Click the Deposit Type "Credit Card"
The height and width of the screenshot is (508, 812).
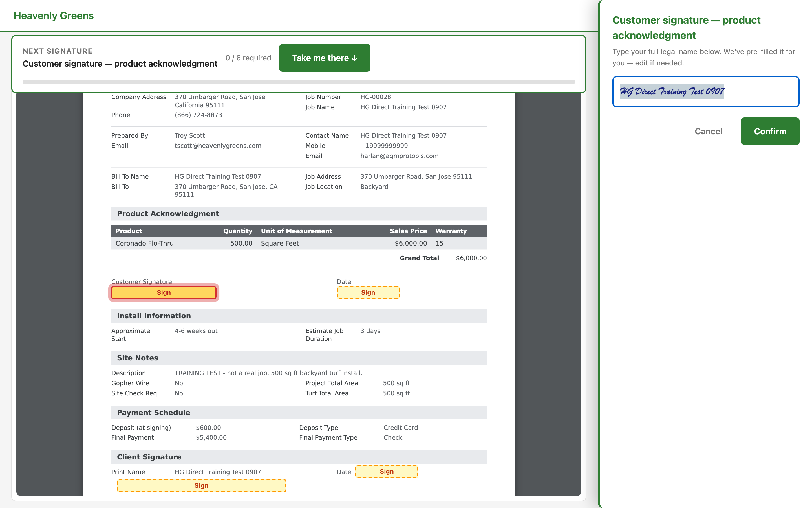point(401,428)
